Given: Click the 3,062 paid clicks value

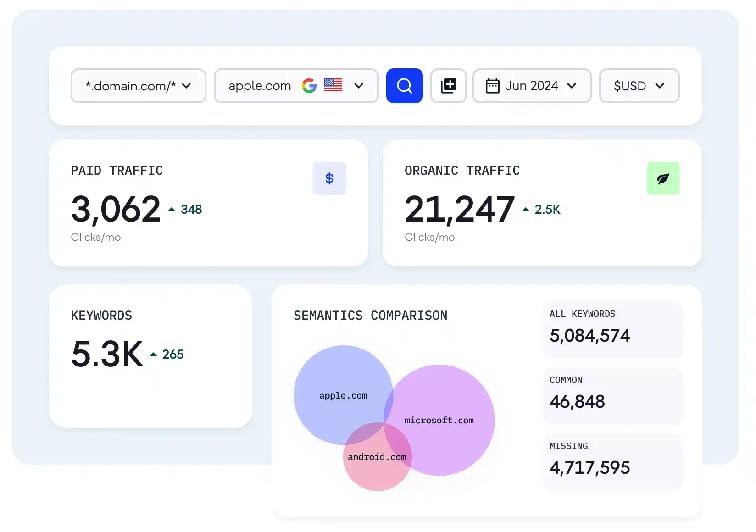Looking at the screenshot, I should tap(116, 210).
